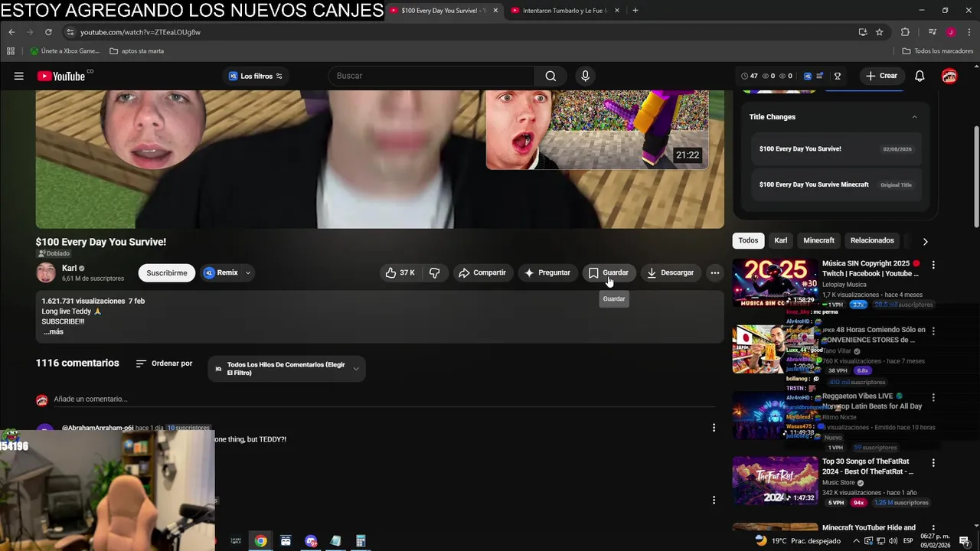Select the Minecraft chip
Screen dimensions: 980x551
click(x=818, y=240)
